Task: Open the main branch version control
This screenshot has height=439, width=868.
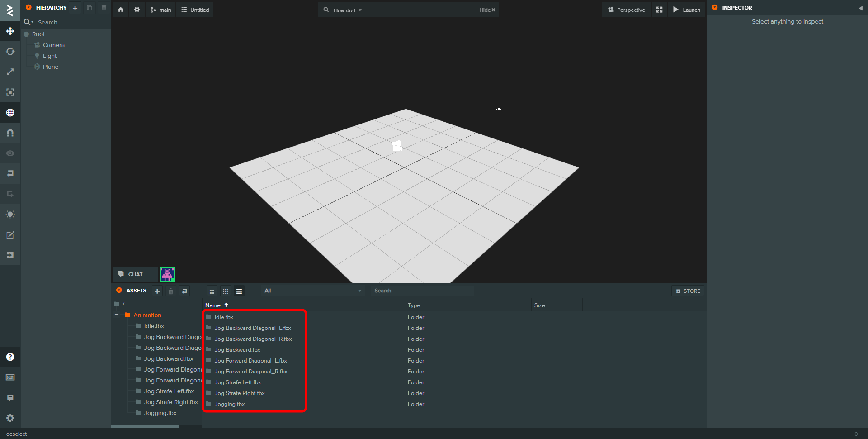Action: pos(160,10)
